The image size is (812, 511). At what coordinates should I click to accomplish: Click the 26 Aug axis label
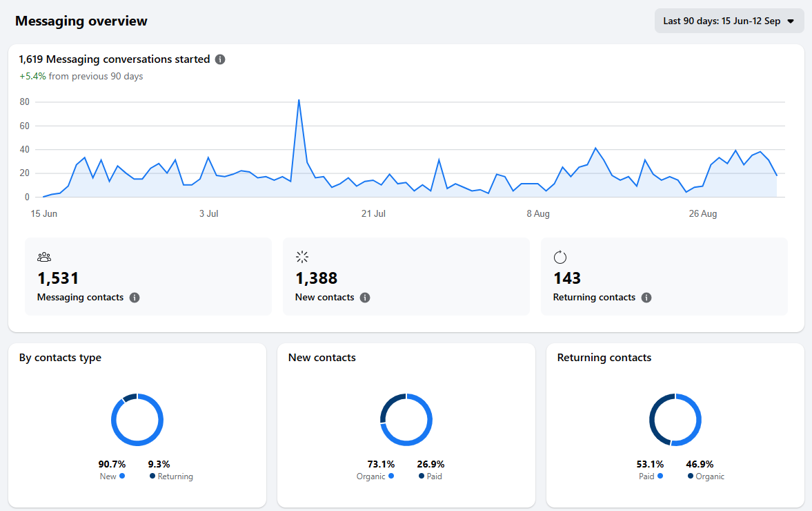click(703, 213)
